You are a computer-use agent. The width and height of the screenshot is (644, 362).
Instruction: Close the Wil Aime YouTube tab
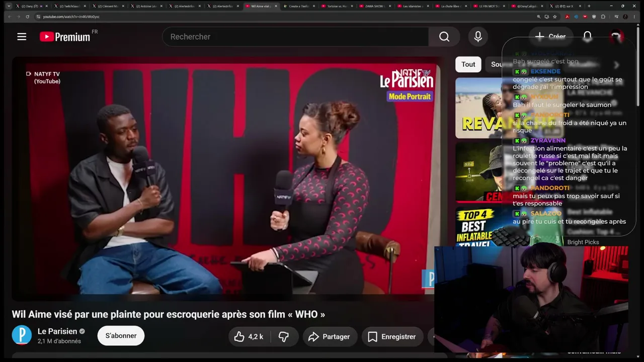coord(276,6)
